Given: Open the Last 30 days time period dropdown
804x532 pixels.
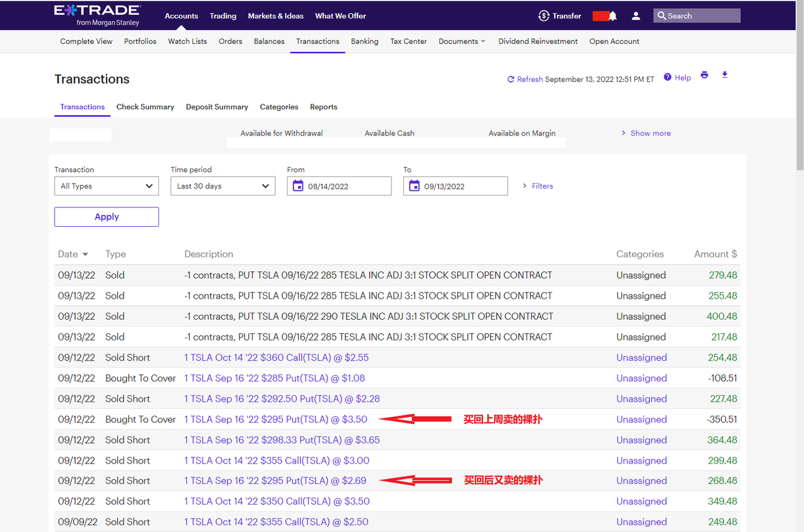Looking at the screenshot, I should pyautogui.click(x=223, y=186).
